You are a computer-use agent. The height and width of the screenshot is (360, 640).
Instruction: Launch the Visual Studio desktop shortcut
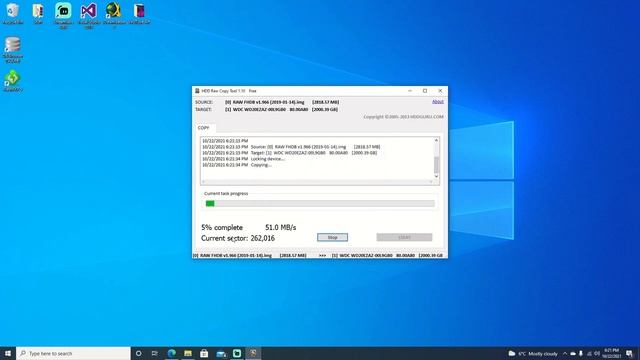(x=89, y=15)
